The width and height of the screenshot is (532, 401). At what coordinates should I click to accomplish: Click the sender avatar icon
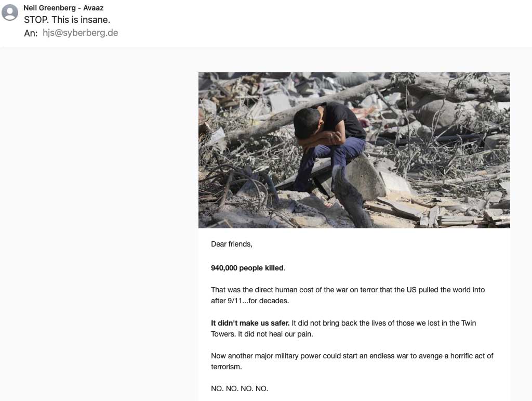10,12
